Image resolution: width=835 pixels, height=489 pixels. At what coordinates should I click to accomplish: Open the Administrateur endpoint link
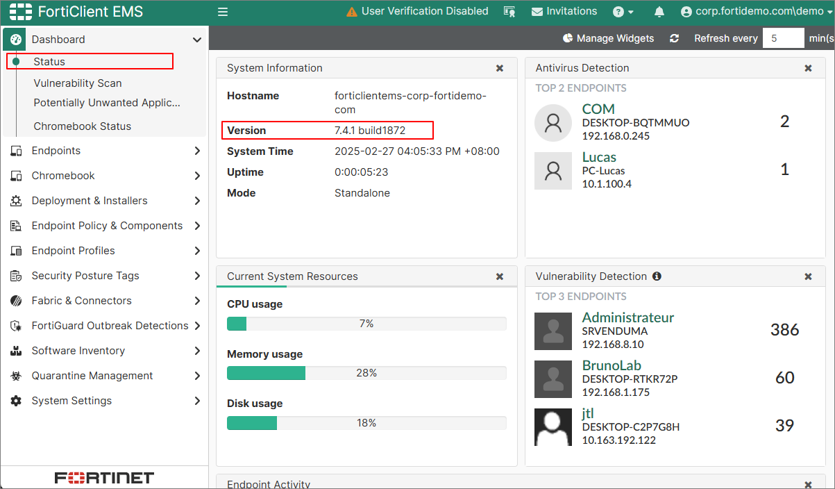click(x=628, y=317)
